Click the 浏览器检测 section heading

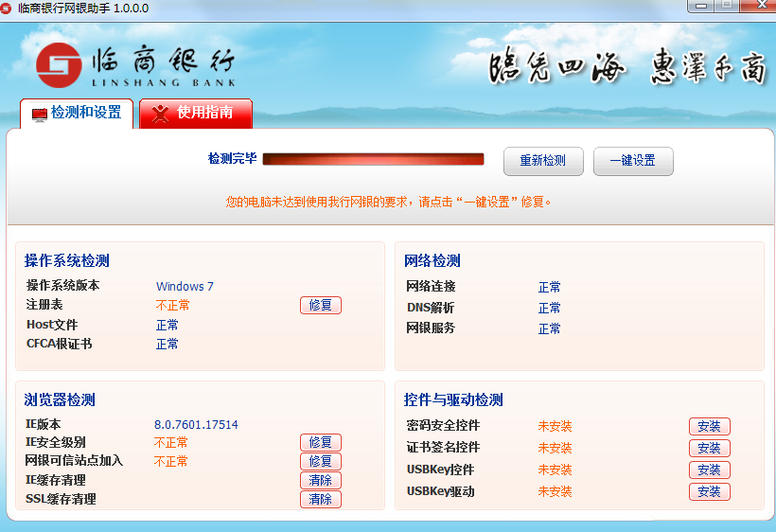60,399
